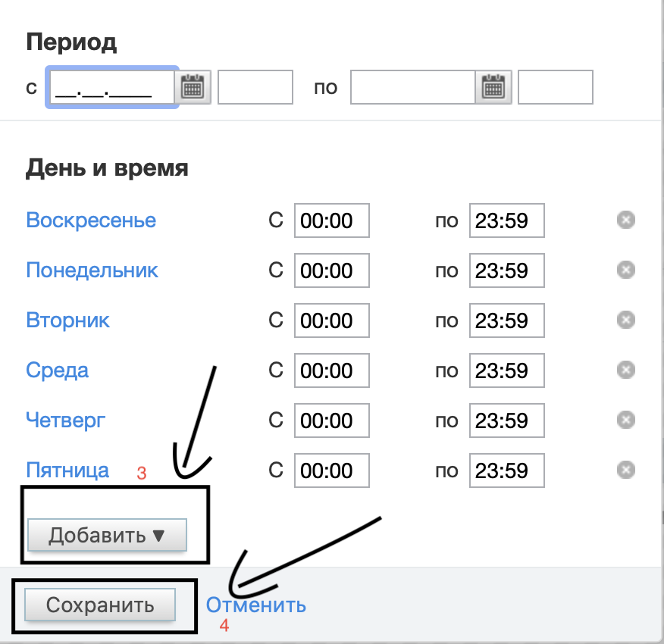The width and height of the screenshot is (664, 644).
Task: Remove the Воскресенье row
Action: coord(625,220)
